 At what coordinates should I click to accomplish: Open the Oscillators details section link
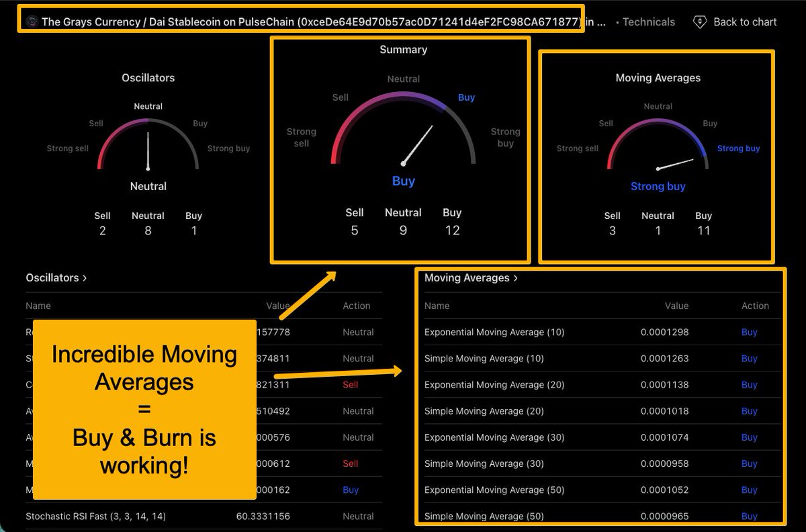(x=56, y=277)
